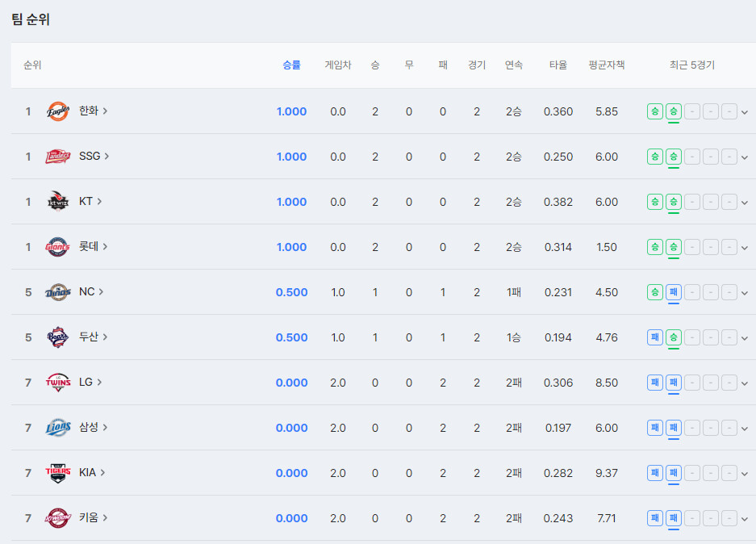Click the LG Twins team logo
The width and height of the screenshot is (756, 544).
click(58, 383)
